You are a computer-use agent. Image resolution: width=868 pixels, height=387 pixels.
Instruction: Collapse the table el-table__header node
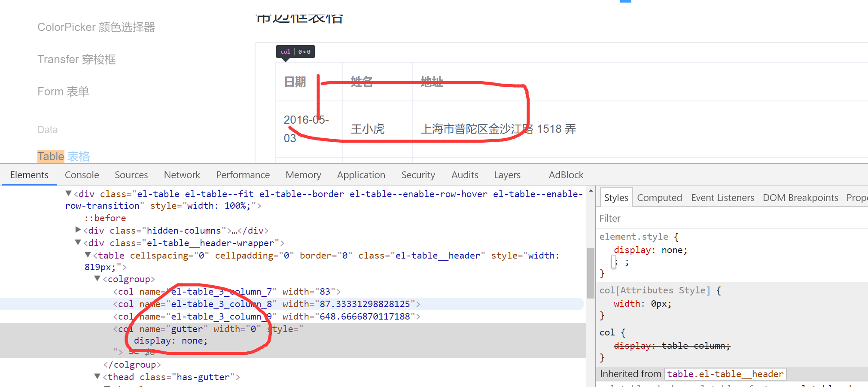point(88,255)
